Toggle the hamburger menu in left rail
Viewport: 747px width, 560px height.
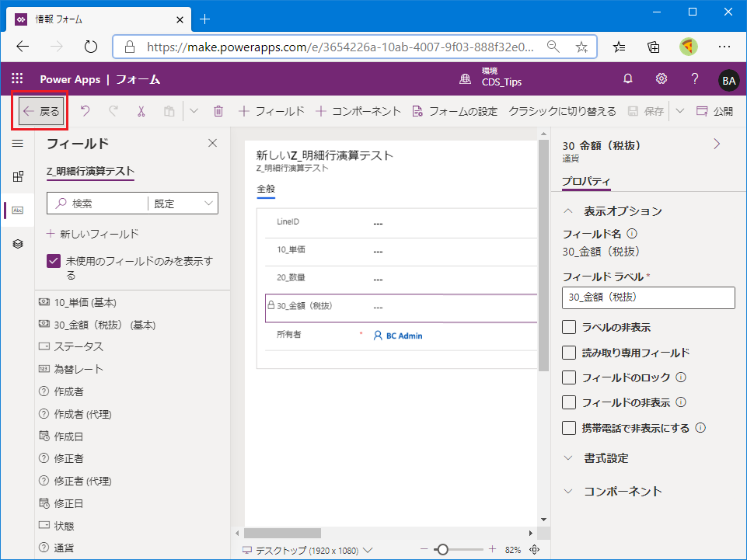click(x=17, y=143)
